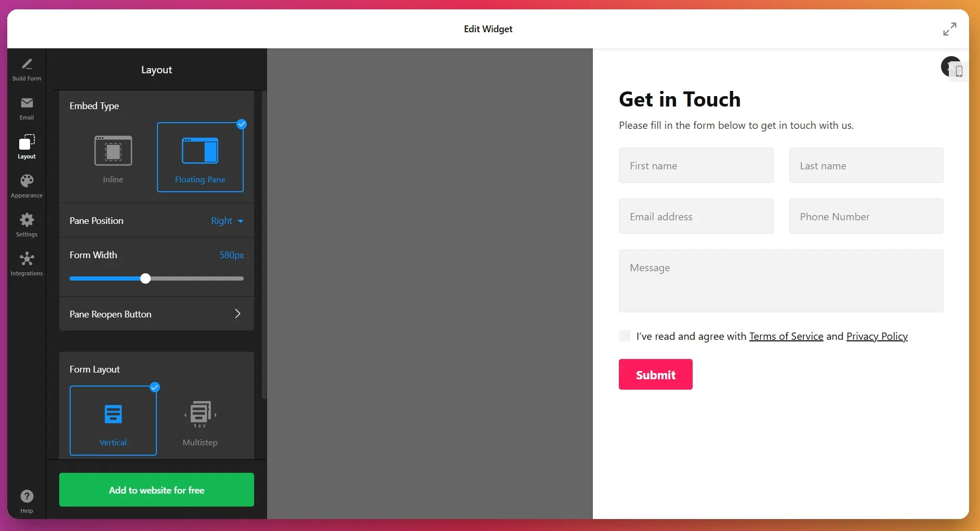Open the Build Form panel
The height and width of the screenshot is (531, 980).
click(27, 68)
